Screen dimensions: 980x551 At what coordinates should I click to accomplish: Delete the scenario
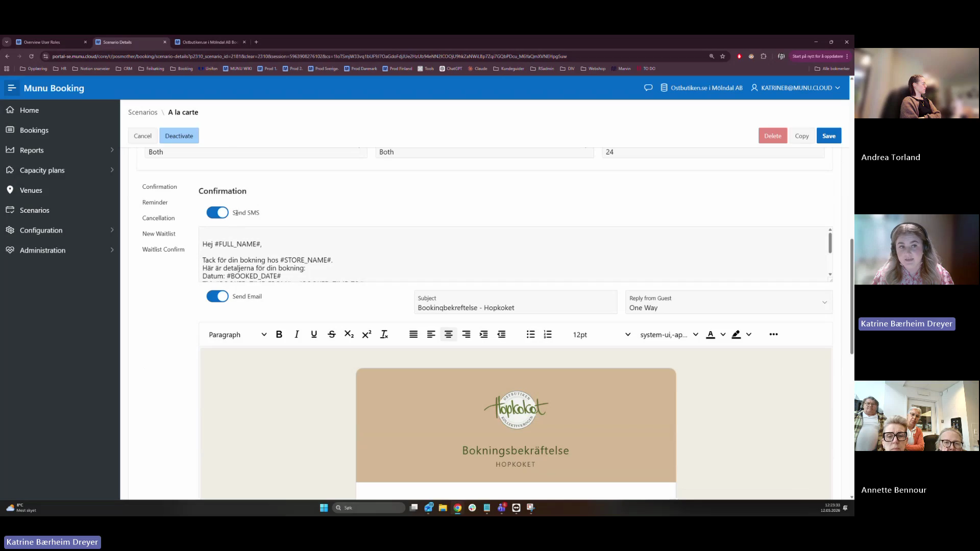tap(773, 136)
